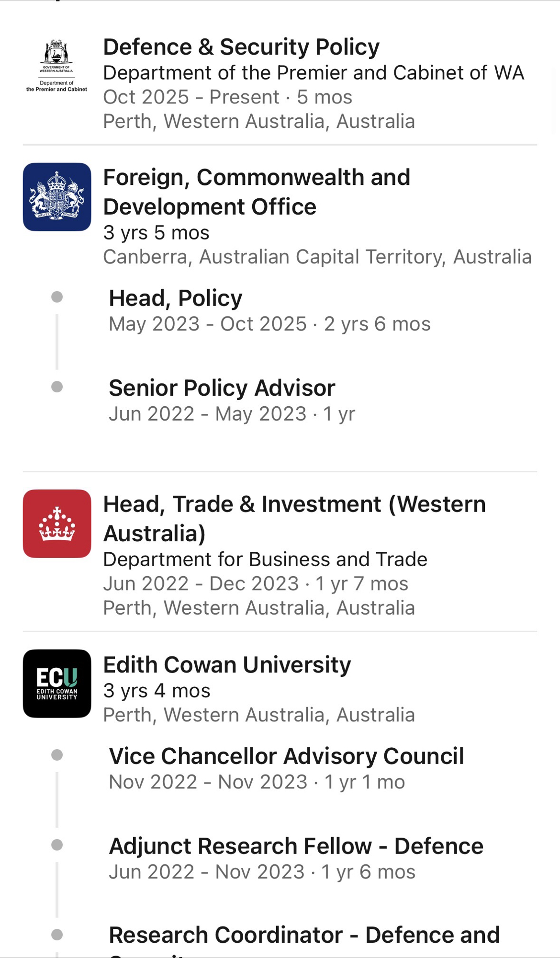Select the Senior Policy Advisor role
The height and width of the screenshot is (958, 560).
(x=222, y=388)
